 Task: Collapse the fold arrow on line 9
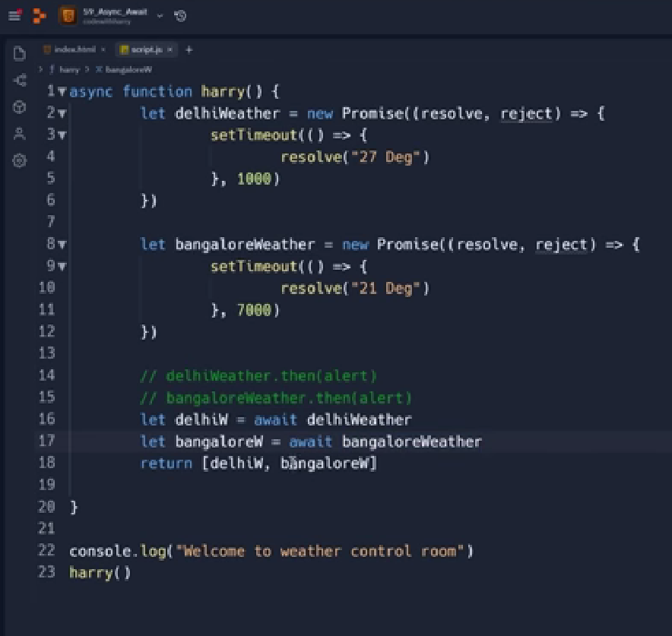tap(62, 267)
